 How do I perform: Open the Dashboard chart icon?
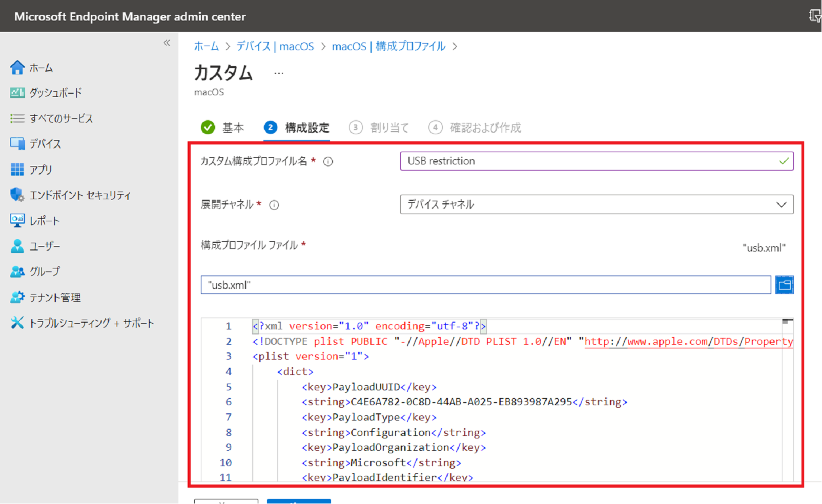(17, 93)
